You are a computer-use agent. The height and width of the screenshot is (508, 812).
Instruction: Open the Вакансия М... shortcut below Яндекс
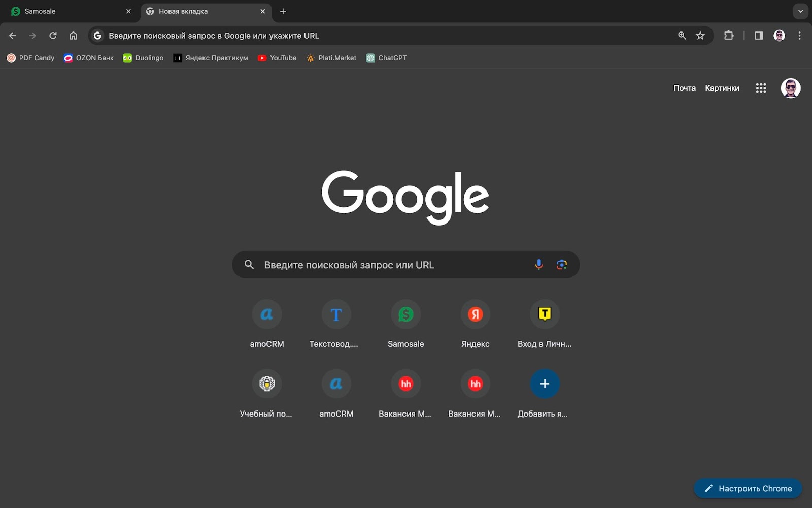coord(475,393)
